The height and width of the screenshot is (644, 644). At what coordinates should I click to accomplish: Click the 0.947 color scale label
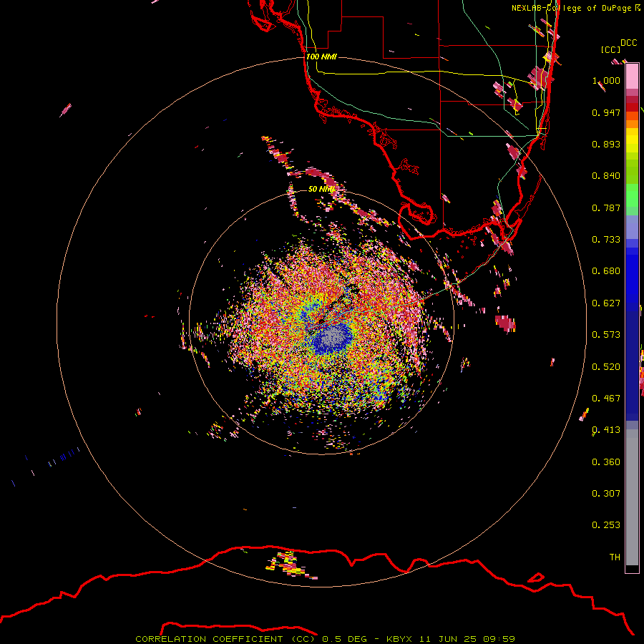coord(606,113)
